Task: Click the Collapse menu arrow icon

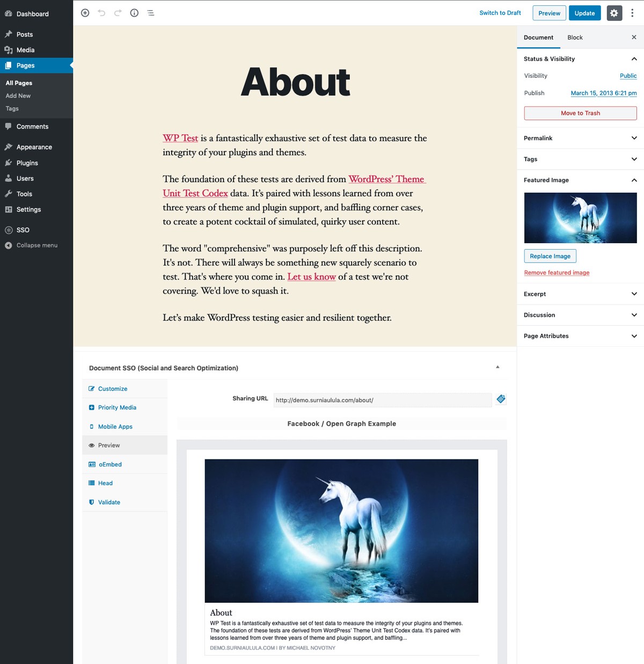Action: tap(9, 245)
